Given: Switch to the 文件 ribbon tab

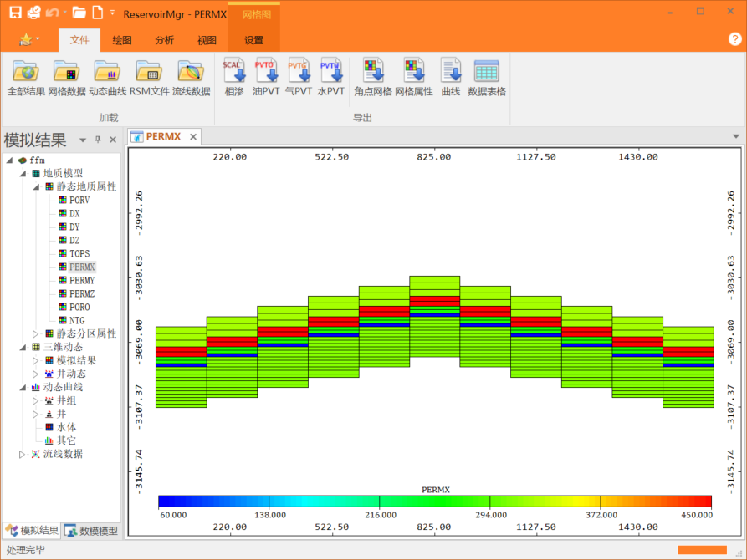Looking at the screenshot, I should [79, 40].
